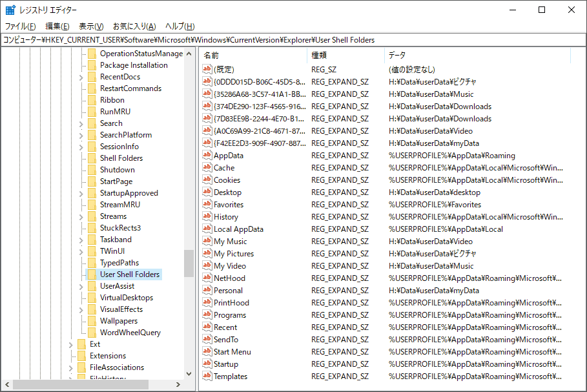Screen dimensions: 587x392
Task: Open the ファイル(F) menu
Action: pyautogui.click(x=21, y=26)
